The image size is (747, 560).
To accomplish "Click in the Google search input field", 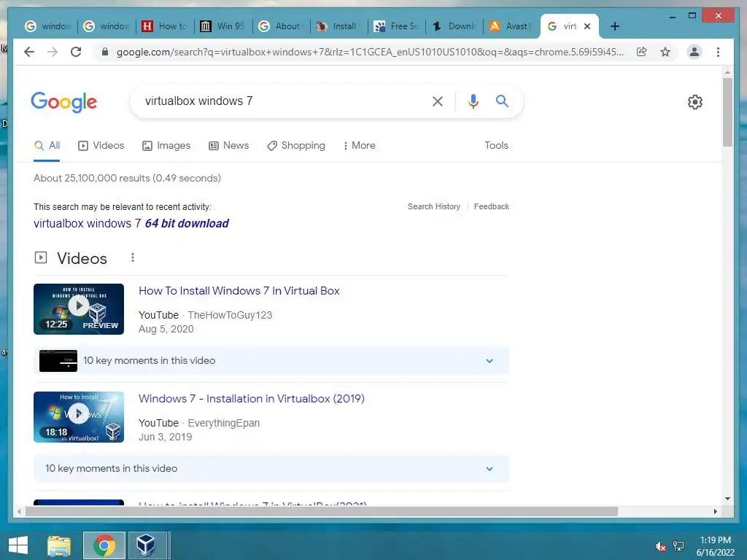I will click(x=281, y=101).
